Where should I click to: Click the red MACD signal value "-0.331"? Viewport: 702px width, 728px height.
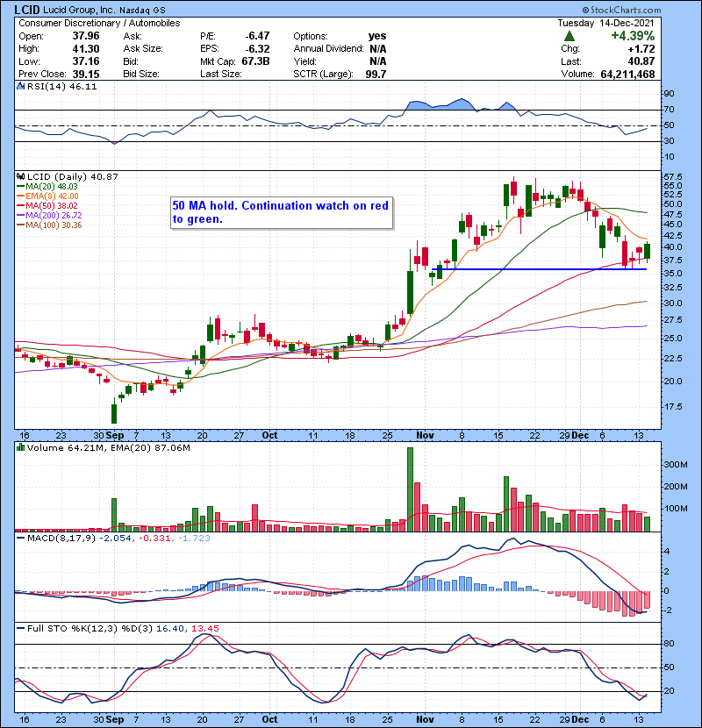155,539
